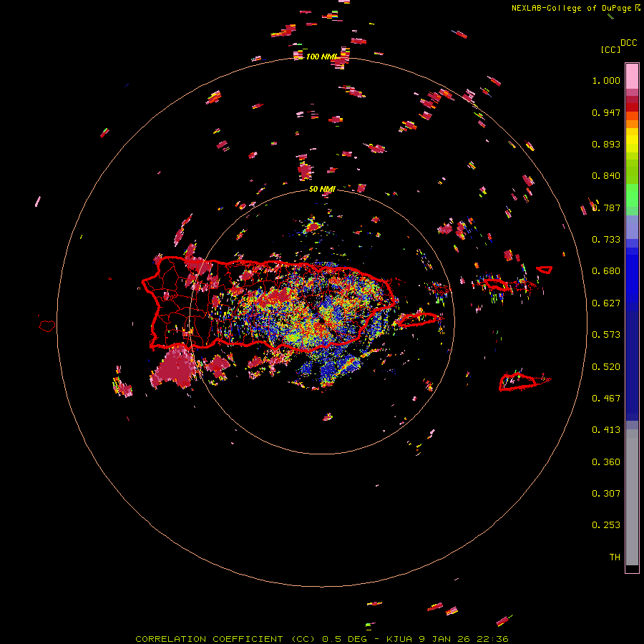Pick the light pink color bar segment

(x=632, y=76)
